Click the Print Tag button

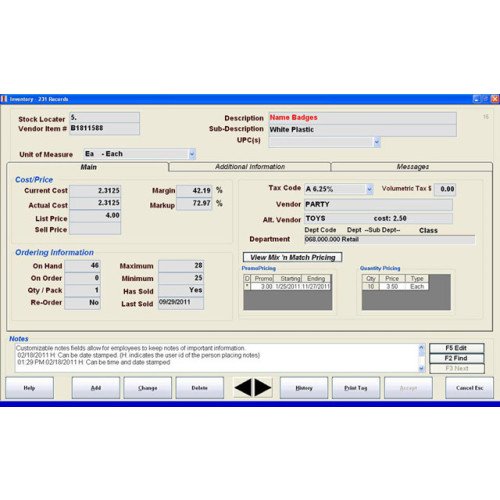[x=356, y=388]
